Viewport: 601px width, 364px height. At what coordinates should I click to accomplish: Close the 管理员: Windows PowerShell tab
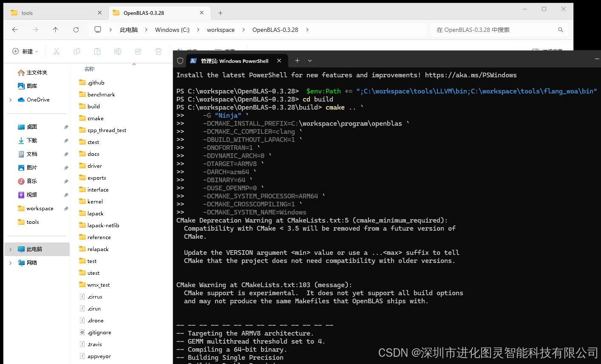click(279, 61)
